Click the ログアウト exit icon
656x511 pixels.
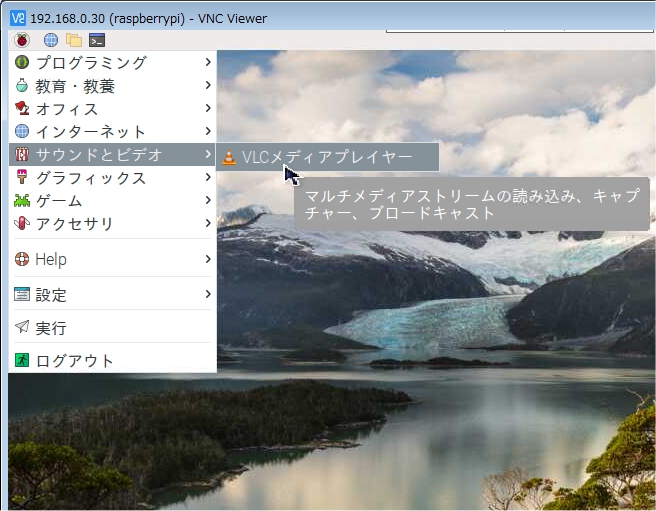pyautogui.click(x=22, y=359)
